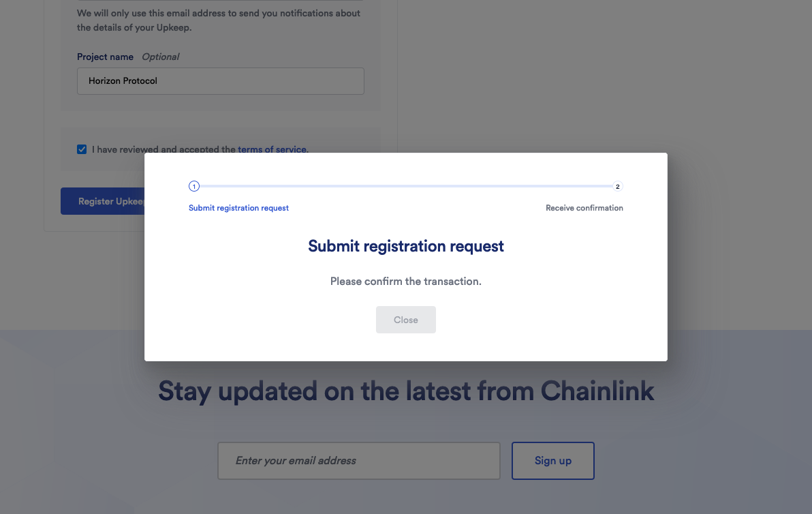Select the 'Receive confirmation' step label
The height and width of the screenshot is (514, 812).
584,208
